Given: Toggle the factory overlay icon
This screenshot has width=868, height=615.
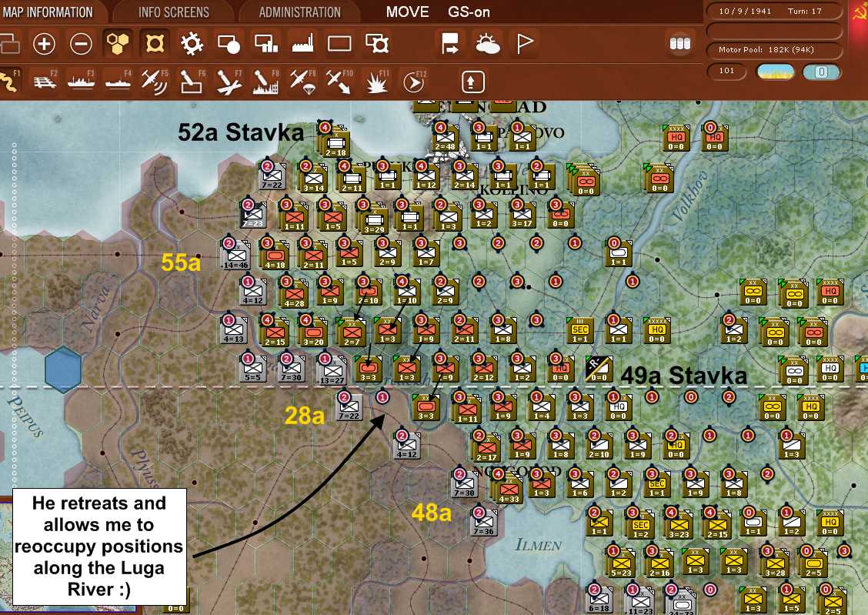Looking at the screenshot, I should click(303, 44).
